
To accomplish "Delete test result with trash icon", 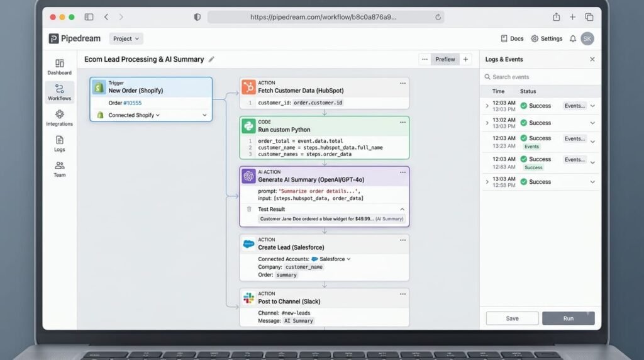I will point(249,209).
